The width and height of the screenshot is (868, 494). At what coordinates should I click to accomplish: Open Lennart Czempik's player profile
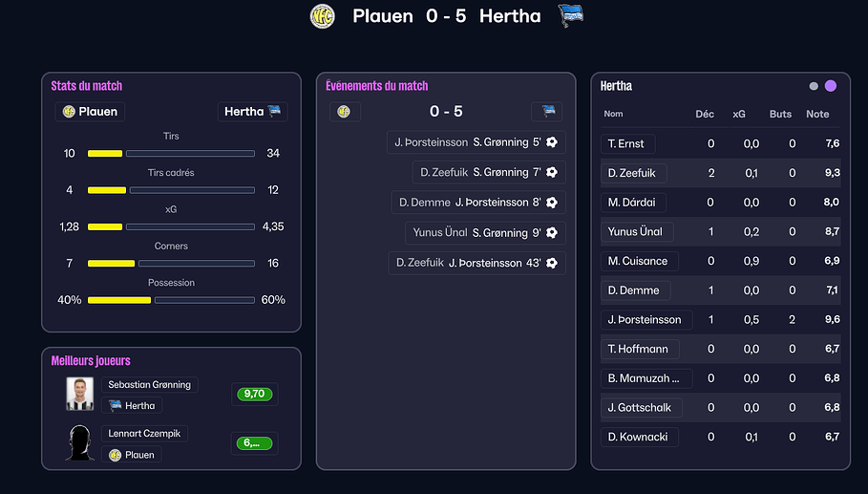pyautogui.click(x=143, y=434)
